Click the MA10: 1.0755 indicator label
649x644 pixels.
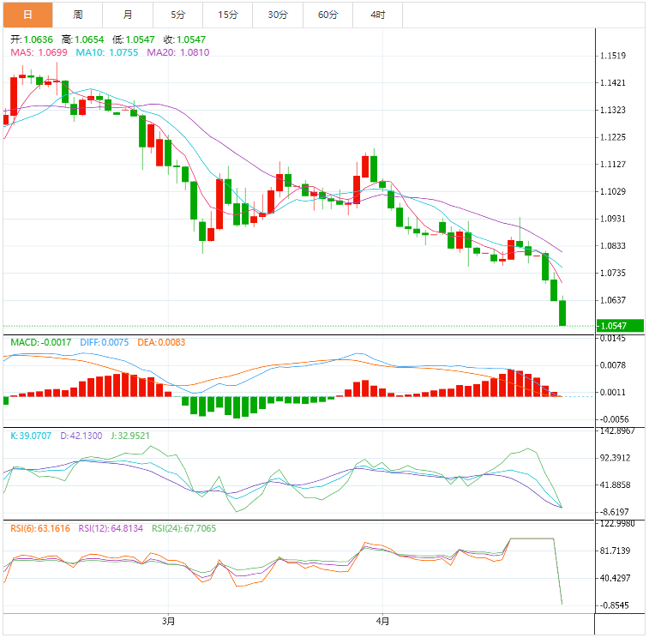(107, 52)
